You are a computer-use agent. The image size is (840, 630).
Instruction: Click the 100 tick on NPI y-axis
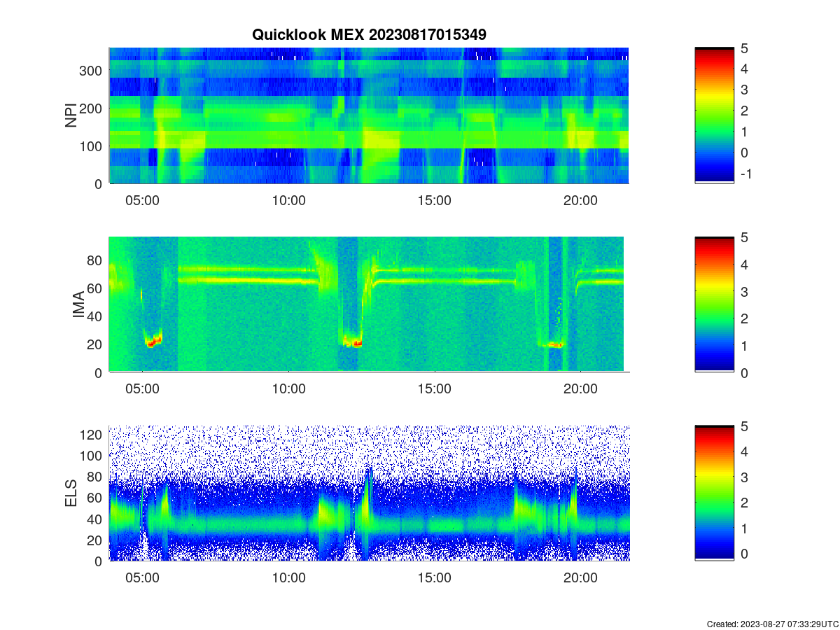point(92,146)
